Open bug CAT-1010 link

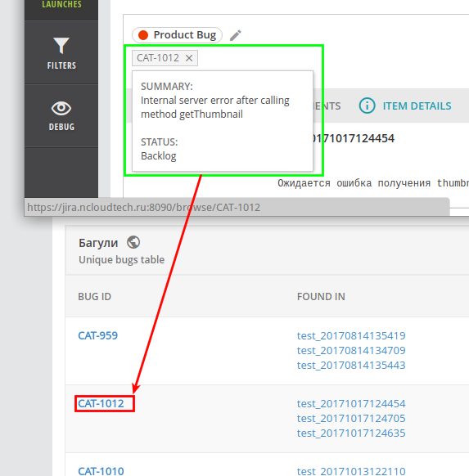(101, 471)
